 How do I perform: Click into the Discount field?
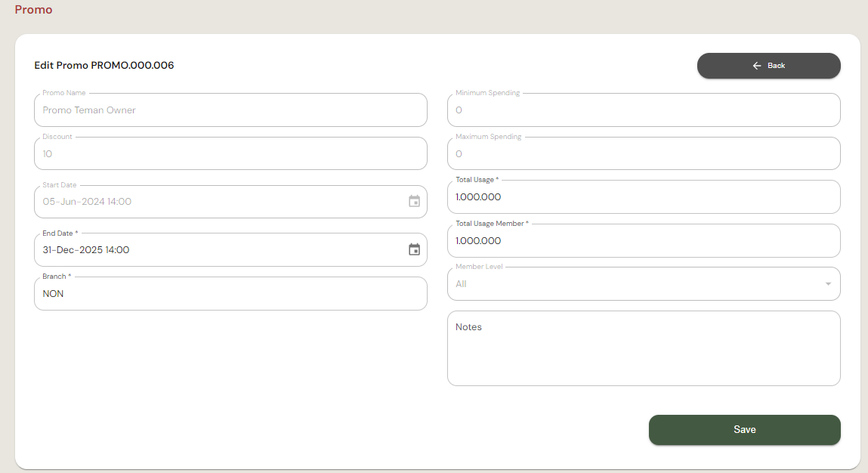click(x=230, y=154)
